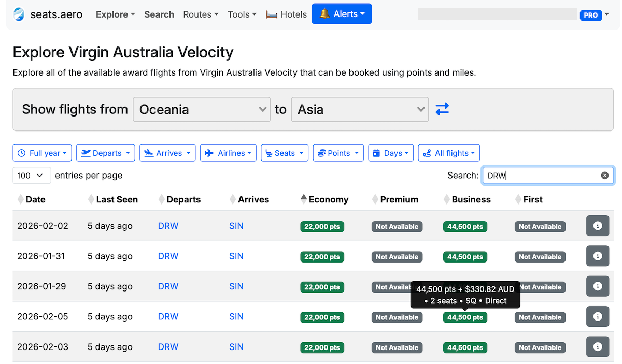Click the info icon on the 2026-01-31 row

click(597, 256)
